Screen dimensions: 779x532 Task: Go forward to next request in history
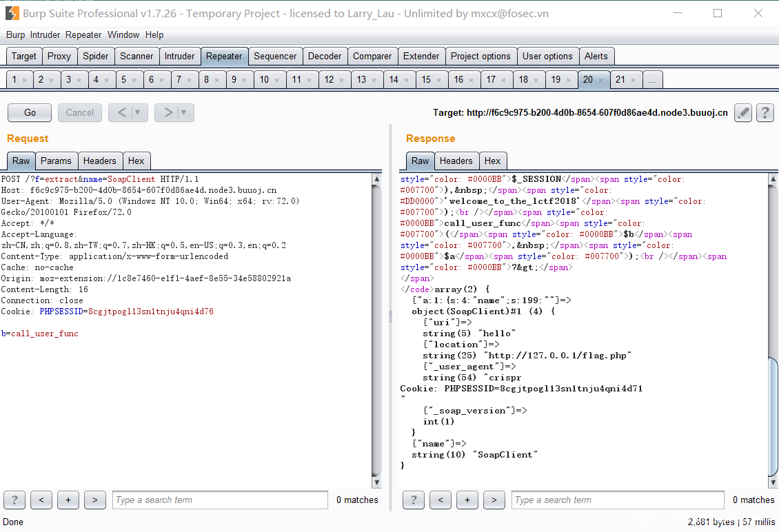(168, 113)
